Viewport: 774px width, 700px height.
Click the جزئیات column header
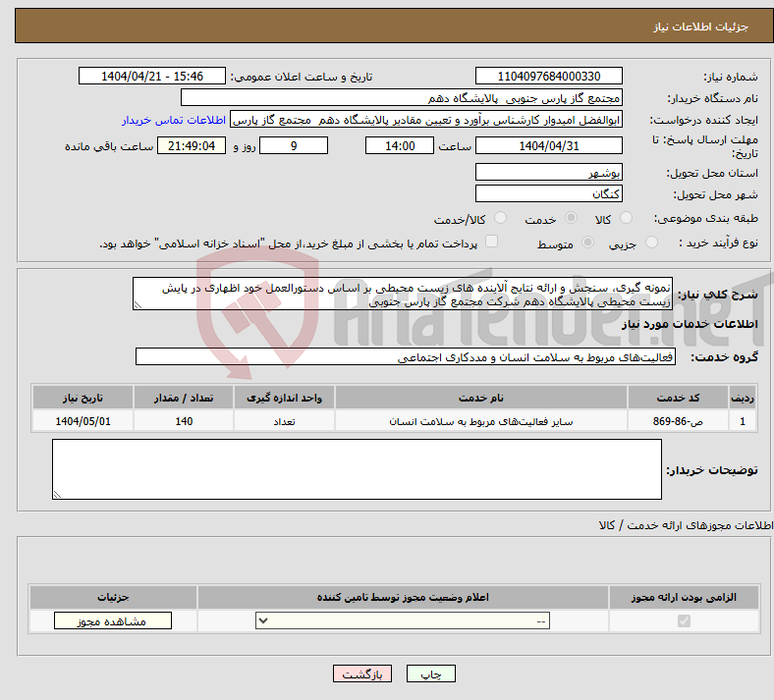coord(113,597)
